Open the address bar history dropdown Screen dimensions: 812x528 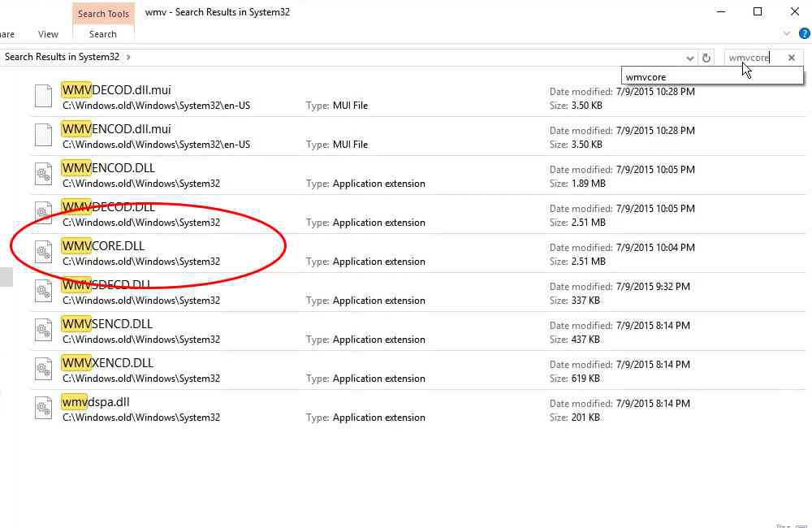pos(689,58)
